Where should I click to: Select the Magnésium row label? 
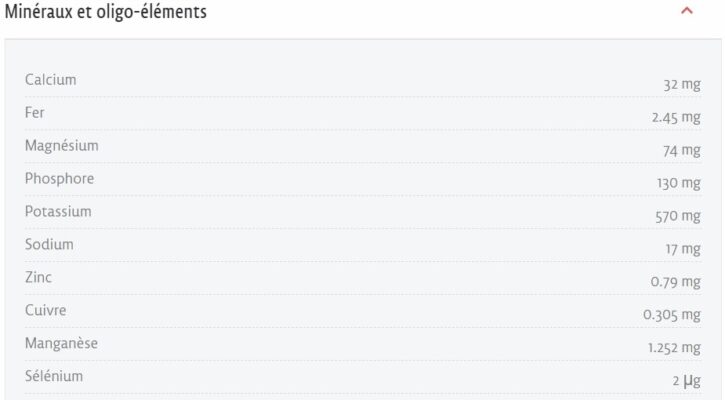click(61, 146)
